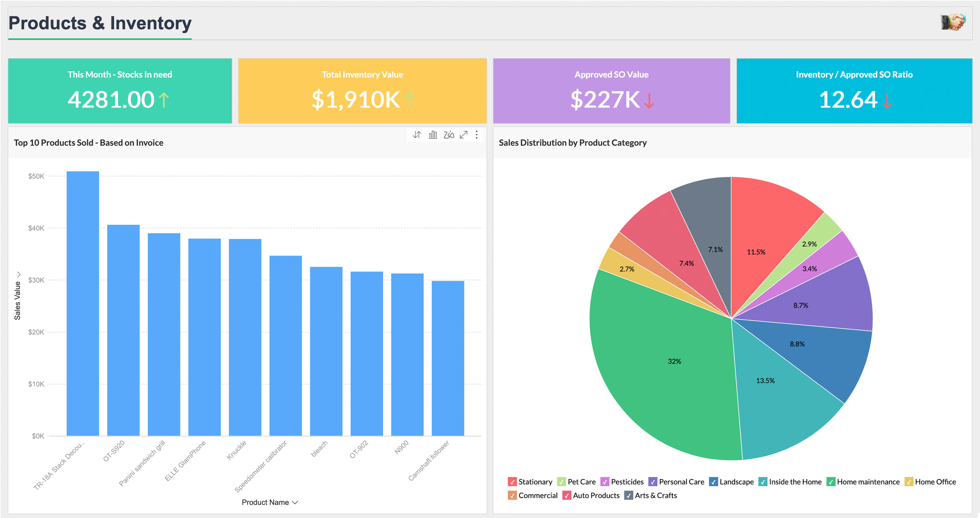Disable the Arts & Crafts legend checkbox
The image size is (980, 518).
629,495
